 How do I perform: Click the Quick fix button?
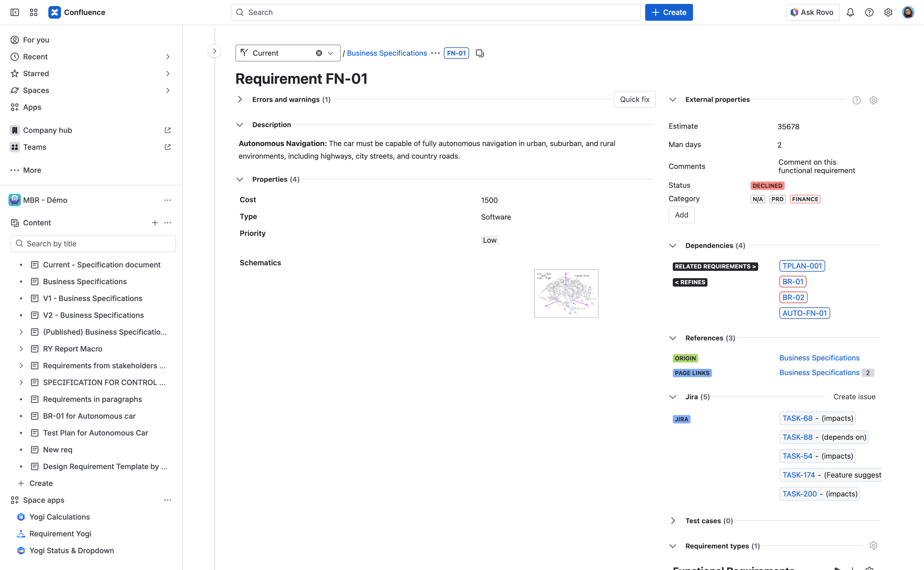point(634,100)
